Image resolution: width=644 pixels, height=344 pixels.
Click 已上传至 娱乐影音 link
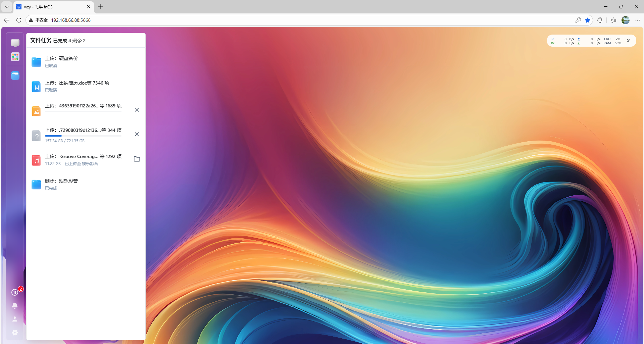click(81, 163)
